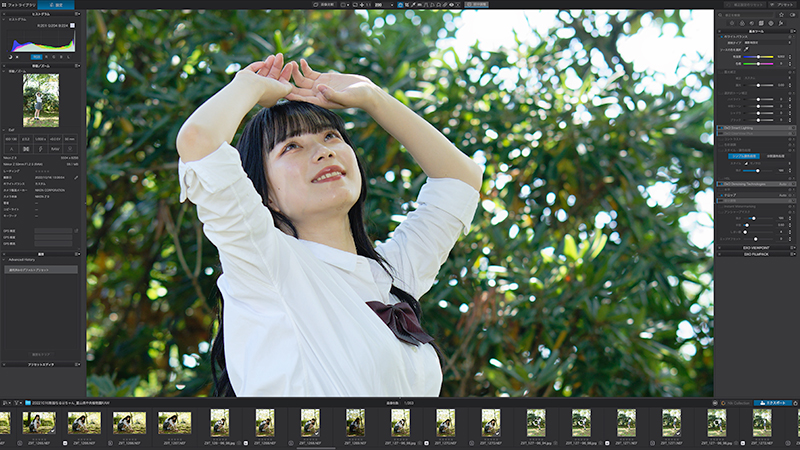Image resolution: width=800 pixels, height=450 pixels.
Task: Expand the Preset Editor palette
Action: click(x=41, y=364)
